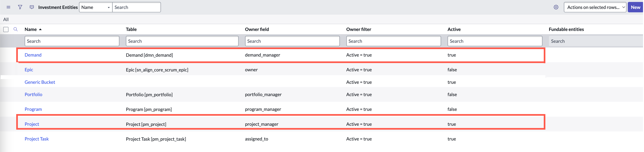Image resolution: width=644 pixels, height=152 pixels.
Task: Click the 'false' Active value for Program
Action: (x=452, y=109)
